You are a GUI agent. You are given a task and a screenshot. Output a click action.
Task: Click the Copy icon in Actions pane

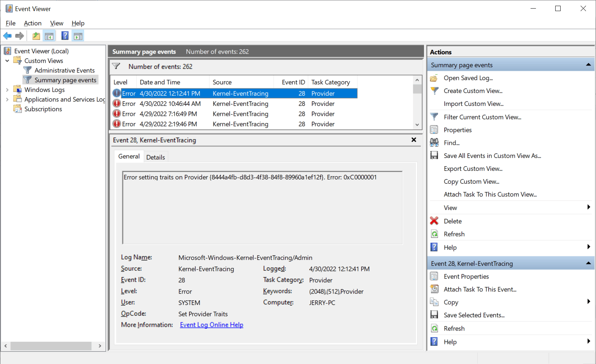click(434, 302)
